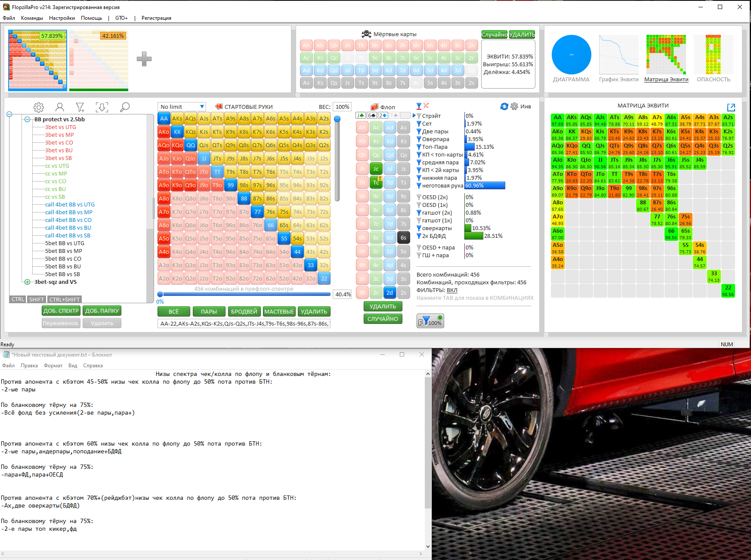Open range tree settings gear icon

point(39,107)
